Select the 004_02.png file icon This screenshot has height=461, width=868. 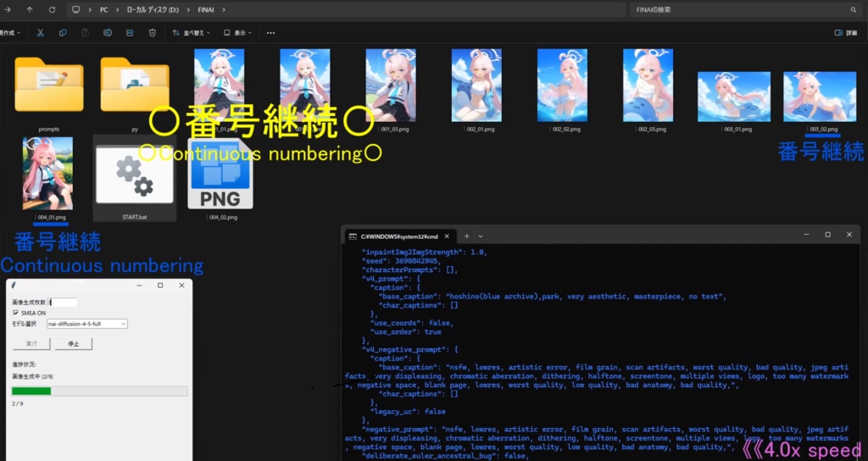(x=220, y=173)
